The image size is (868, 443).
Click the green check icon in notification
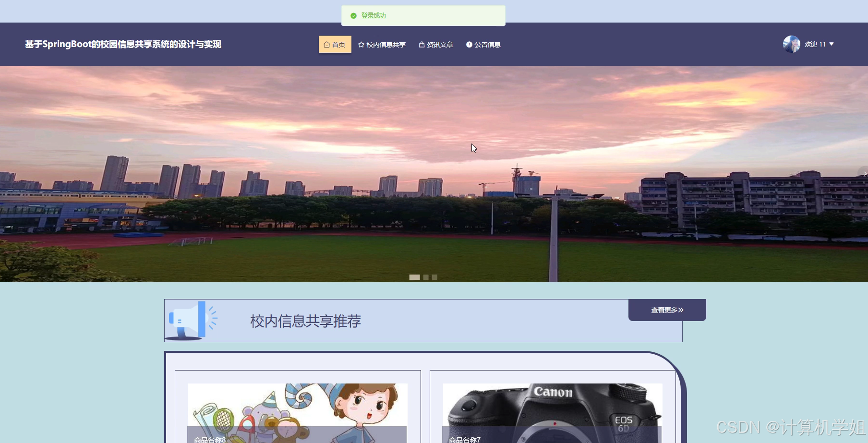point(353,16)
